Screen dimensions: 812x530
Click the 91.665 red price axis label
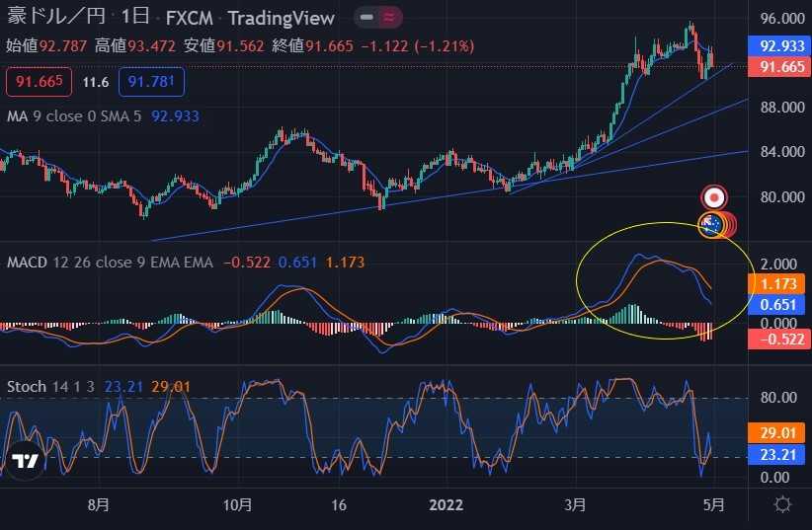pyautogui.click(x=779, y=67)
